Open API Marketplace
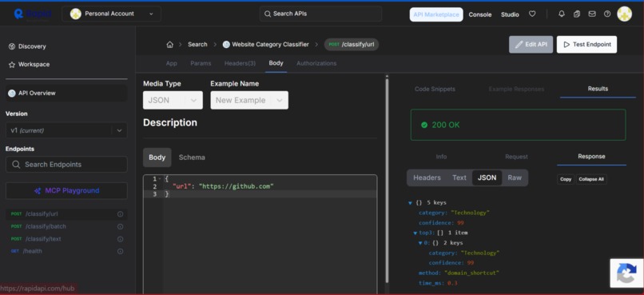The image size is (644, 295). click(436, 14)
